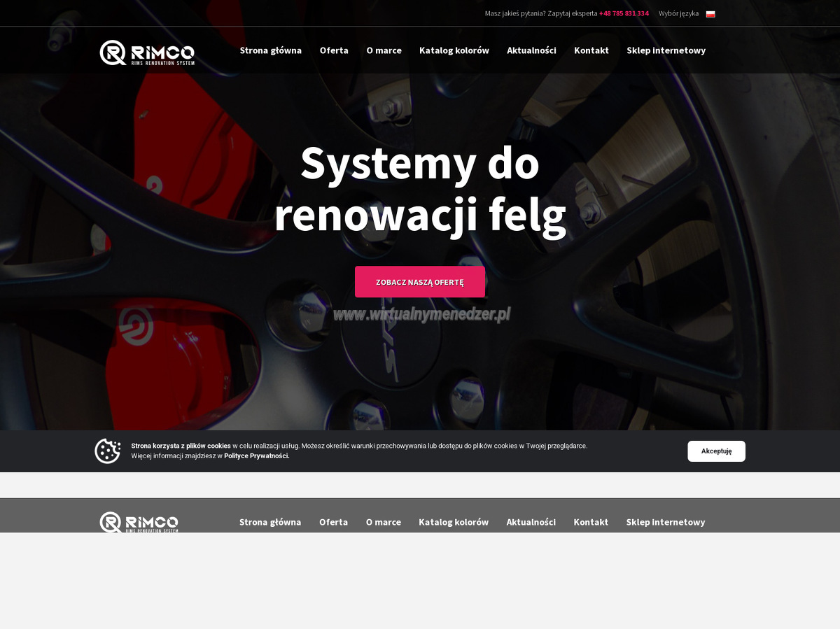Click the phone number +48 785 831 334
This screenshot has width=840, height=629.
point(624,13)
